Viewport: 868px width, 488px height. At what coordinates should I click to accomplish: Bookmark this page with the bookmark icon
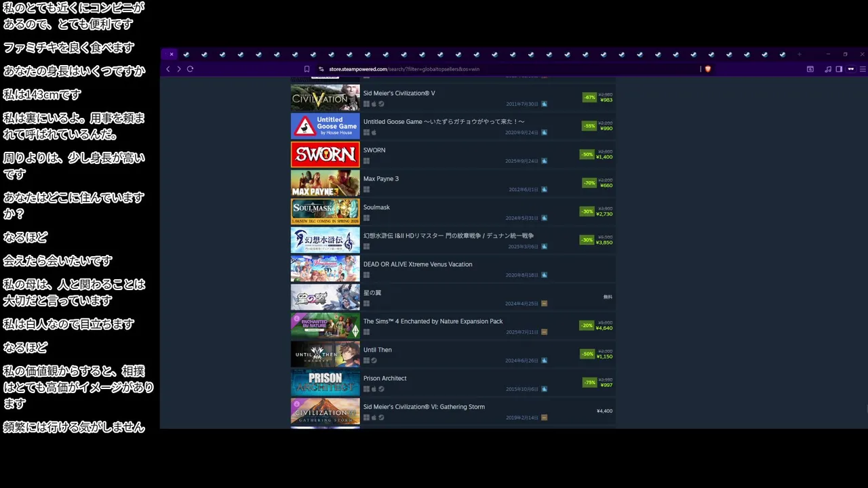307,69
